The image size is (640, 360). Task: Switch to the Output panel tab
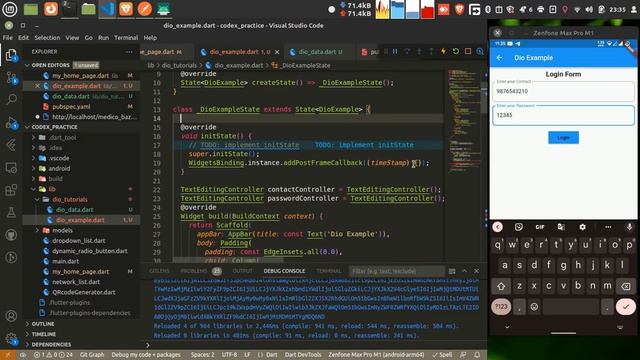pyautogui.click(x=242, y=271)
